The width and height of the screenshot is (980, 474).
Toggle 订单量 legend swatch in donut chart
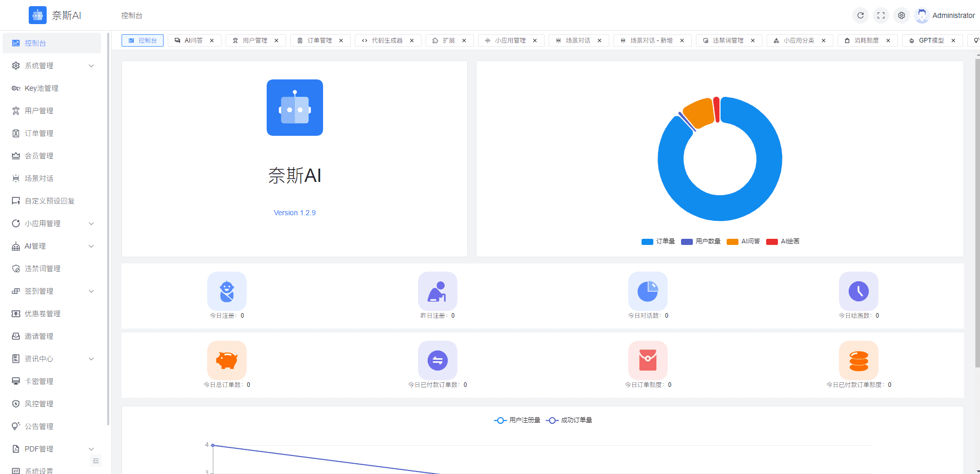(647, 241)
